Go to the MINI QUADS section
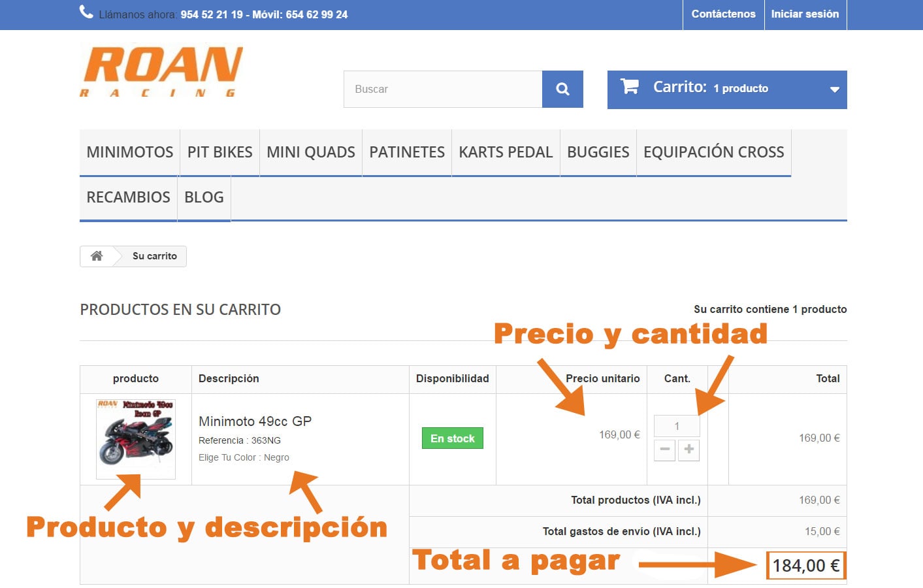The image size is (923, 588). (x=311, y=152)
